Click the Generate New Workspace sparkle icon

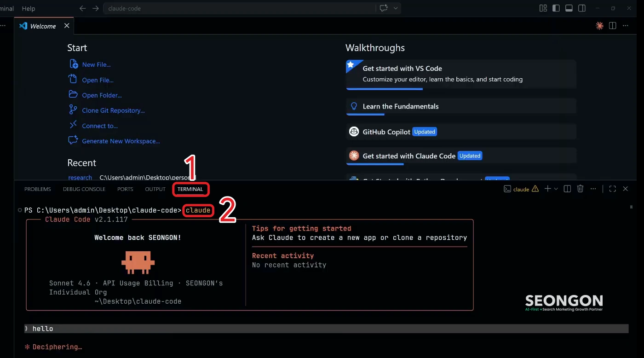pos(73,140)
